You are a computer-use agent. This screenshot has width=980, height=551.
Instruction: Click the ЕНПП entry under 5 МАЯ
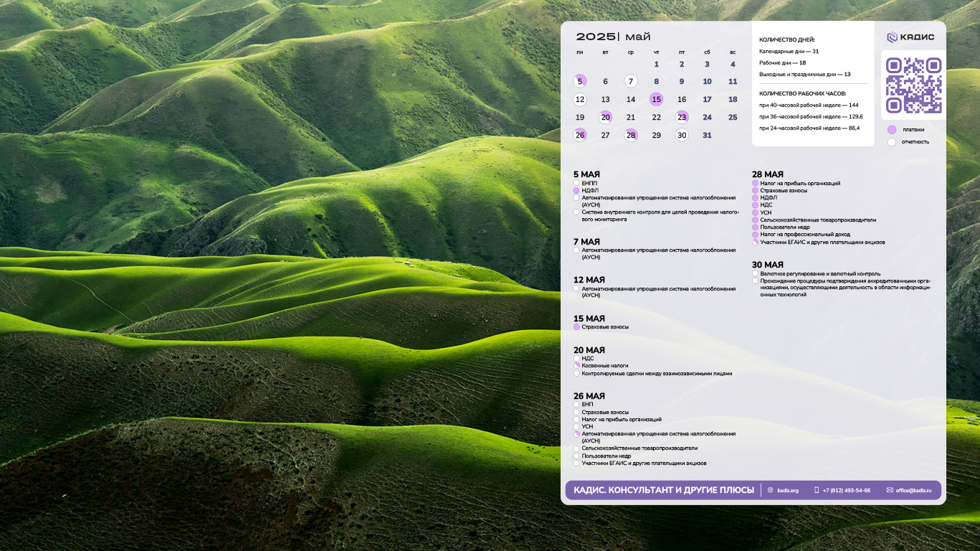(589, 183)
